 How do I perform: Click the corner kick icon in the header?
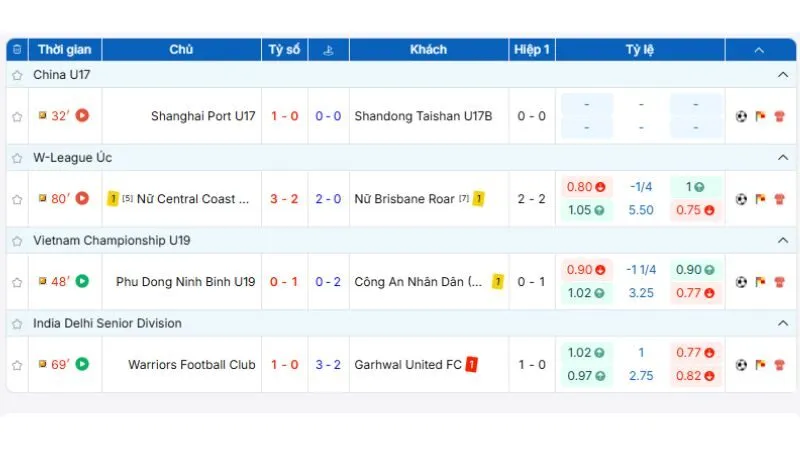(328, 49)
